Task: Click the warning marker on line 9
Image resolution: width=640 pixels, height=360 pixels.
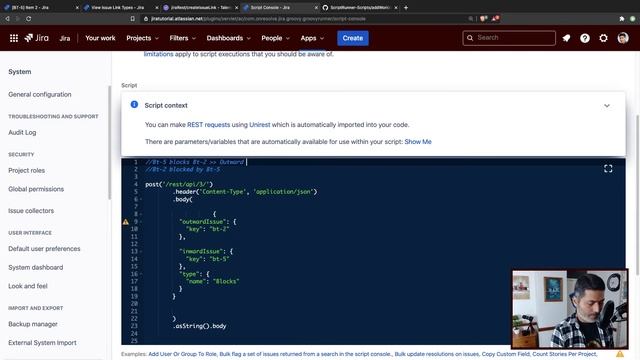Action: click(x=126, y=222)
